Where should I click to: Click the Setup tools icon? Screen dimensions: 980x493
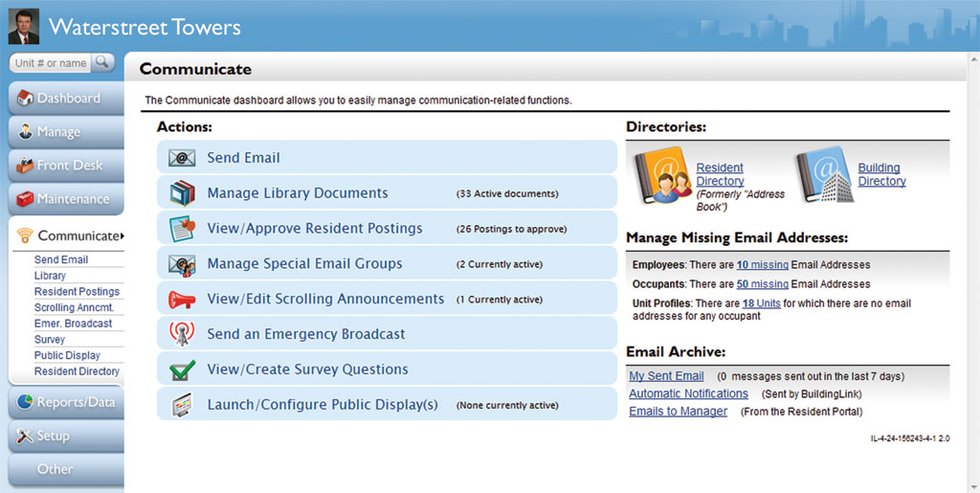25,436
